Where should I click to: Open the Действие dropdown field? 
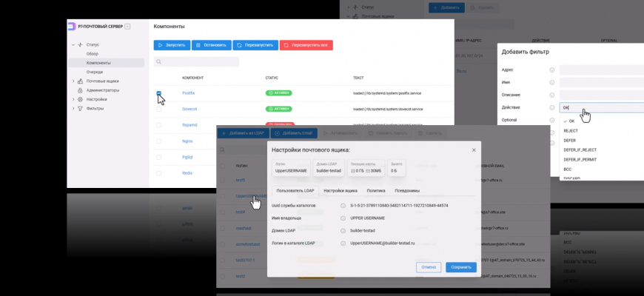(x=601, y=107)
